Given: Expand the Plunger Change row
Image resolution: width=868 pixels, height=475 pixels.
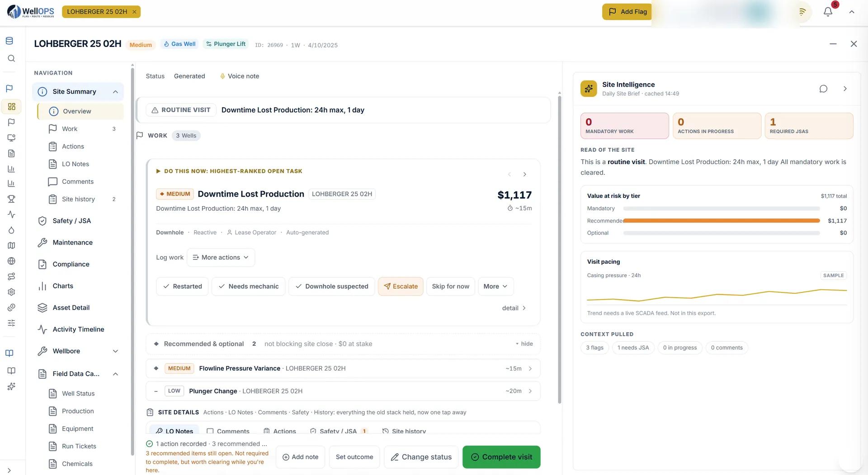Looking at the screenshot, I should [x=343, y=391].
